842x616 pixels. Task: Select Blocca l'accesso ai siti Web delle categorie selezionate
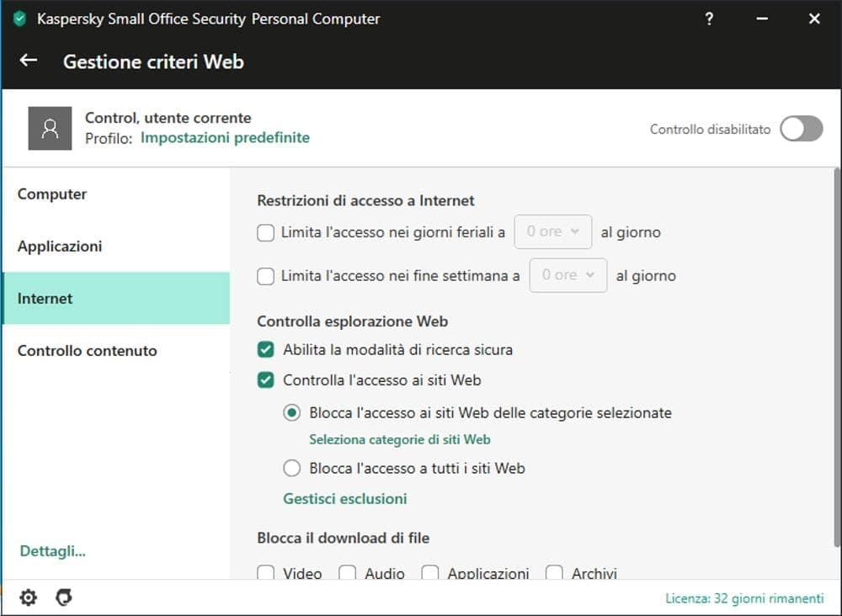pos(291,412)
